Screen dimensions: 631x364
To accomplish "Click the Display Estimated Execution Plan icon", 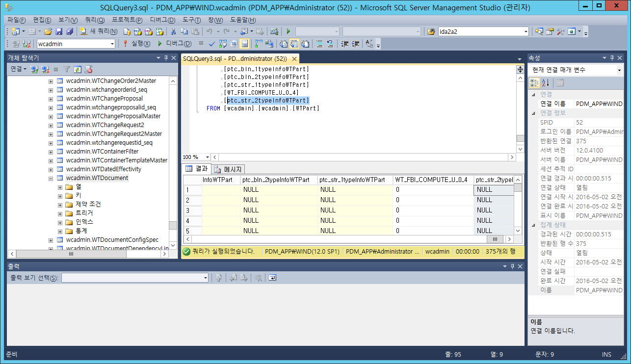I will [223, 44].
